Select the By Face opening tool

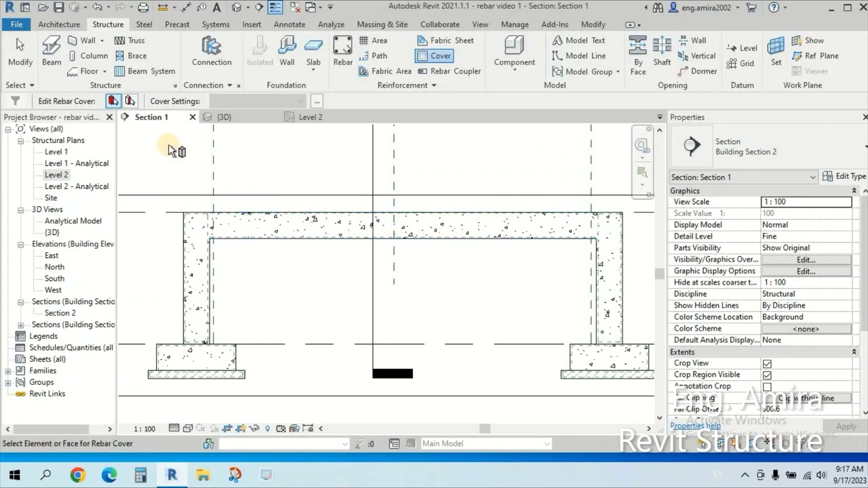(x=637, y=56)
